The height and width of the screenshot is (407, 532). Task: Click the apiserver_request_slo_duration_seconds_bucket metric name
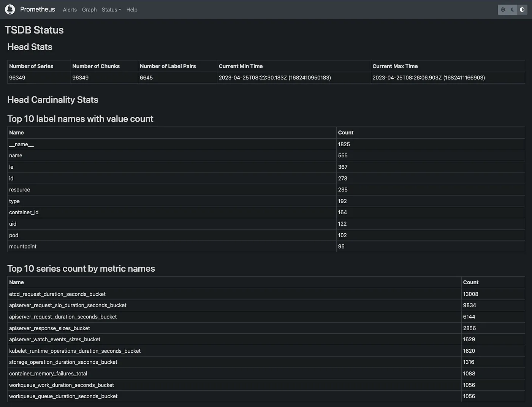(68, 305)
